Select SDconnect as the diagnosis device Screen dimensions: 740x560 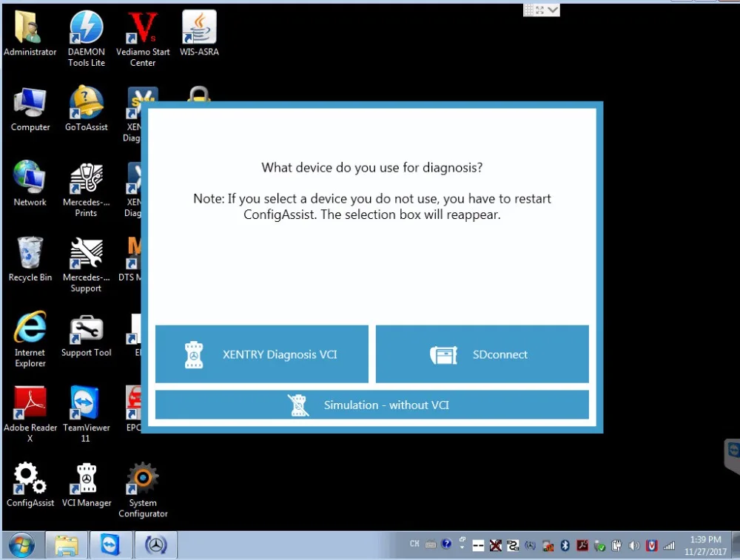[482, 354]
